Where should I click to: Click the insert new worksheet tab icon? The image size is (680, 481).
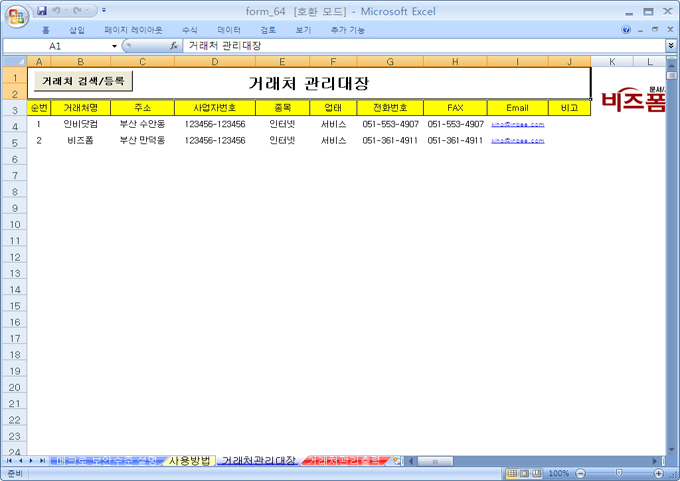[x=397, y=461]
